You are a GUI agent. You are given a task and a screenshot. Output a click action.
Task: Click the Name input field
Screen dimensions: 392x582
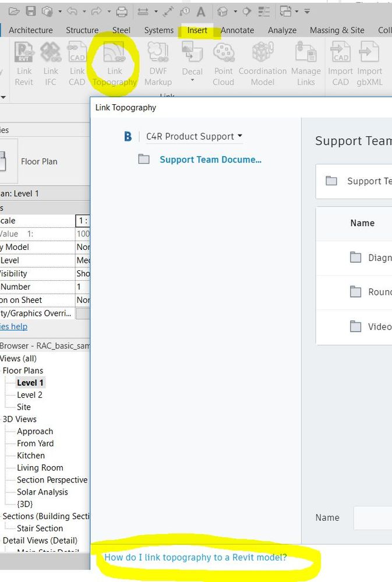click(373, 517)
